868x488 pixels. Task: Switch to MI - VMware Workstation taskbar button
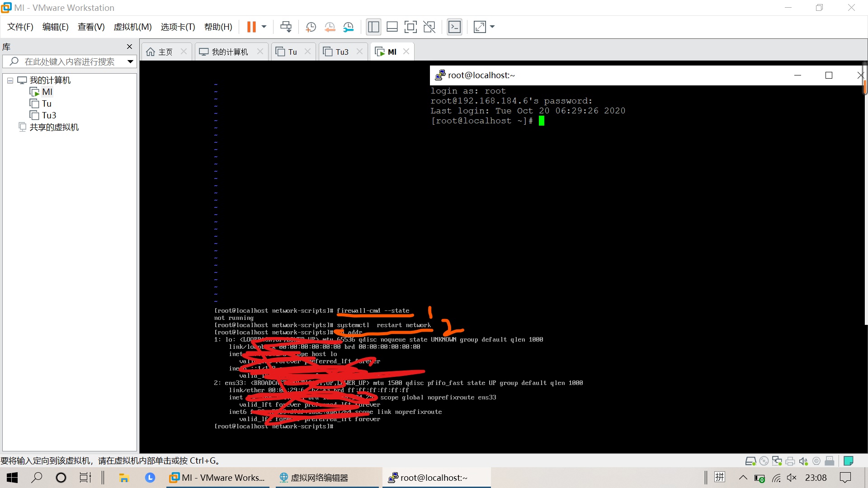point(217,478)
